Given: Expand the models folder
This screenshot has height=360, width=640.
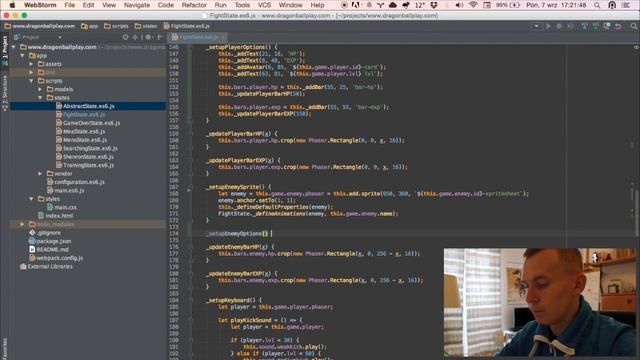Looking at the screenshot, I should pos(40,89).
